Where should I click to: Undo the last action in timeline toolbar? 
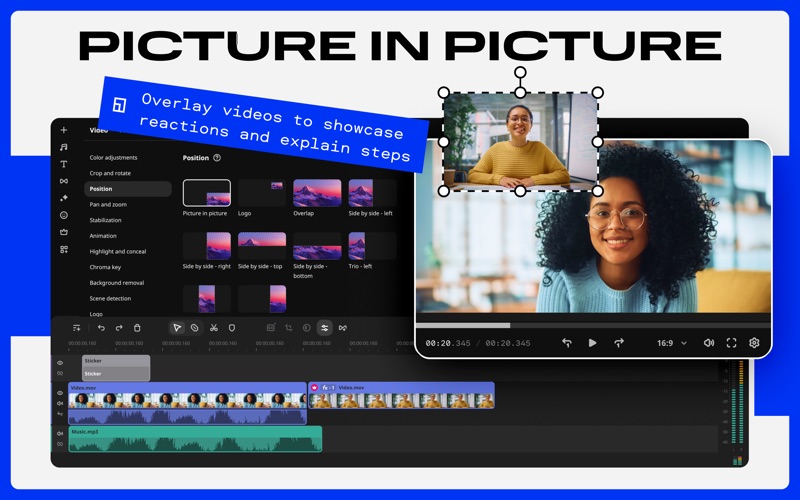click(x=101, y=328)
